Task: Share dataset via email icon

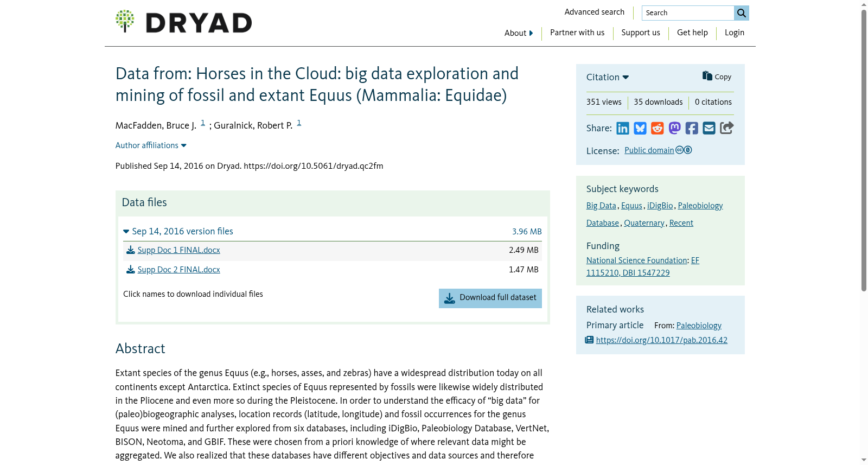Action: click(x=709, y=128)
